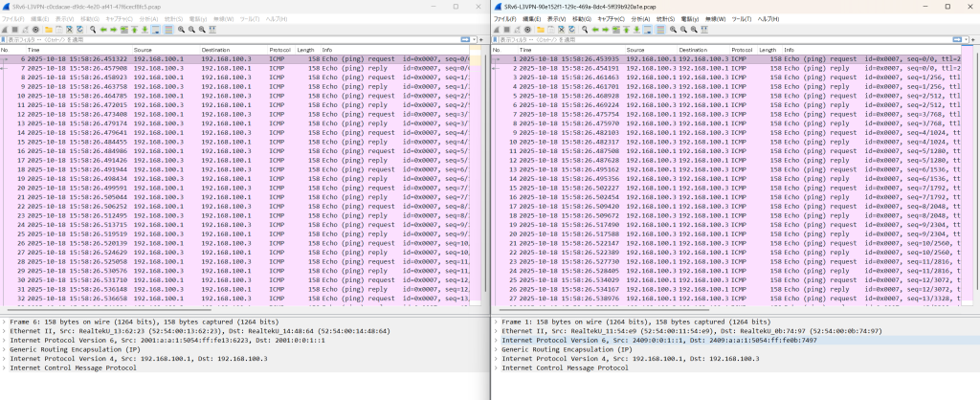Click zoom in icon in left window toolbar
The image size is (980, 400).
click(x=179, y=29)
